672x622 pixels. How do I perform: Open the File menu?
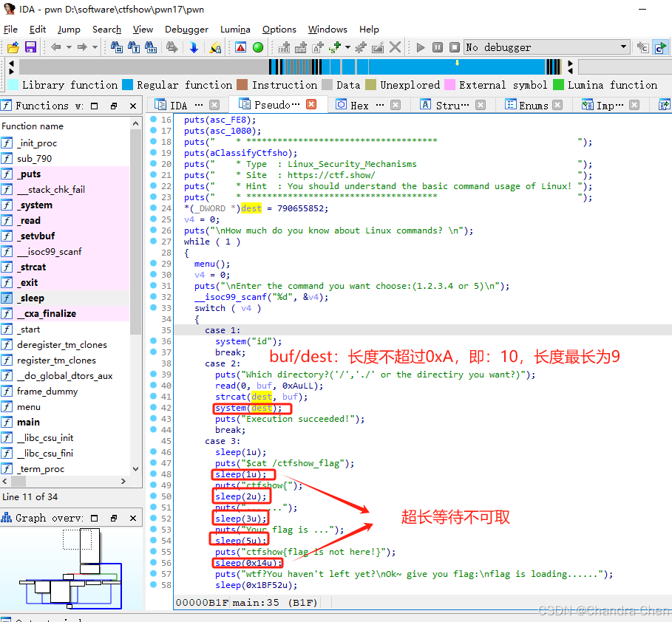pyautogui.click(x=10, y=30)
